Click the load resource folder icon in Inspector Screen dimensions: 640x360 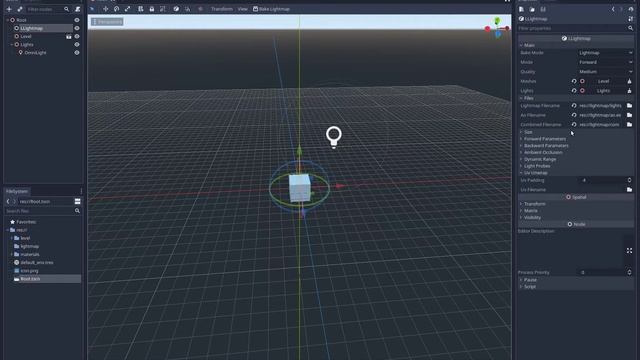pos(532,9)
